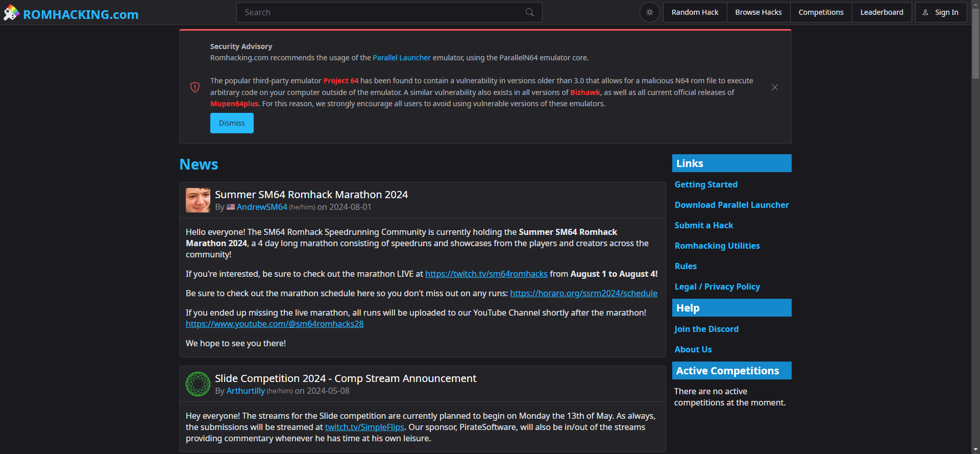The width and height of the screenshot is (980, 454).
Task: Open the twitch.tv/sm64romhacks link
Action: tap(486, 274)
